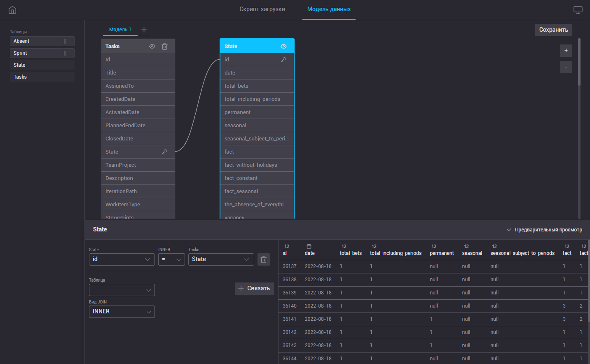Select total_bets field in State table
Screen dimensions: 590x364
tap(257, 86)
